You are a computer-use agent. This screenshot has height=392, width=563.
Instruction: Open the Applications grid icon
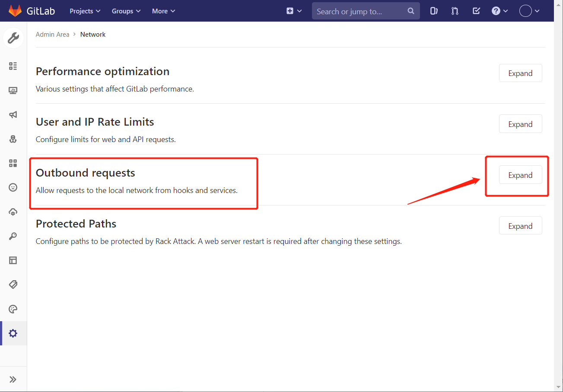[x=13, y=163]
